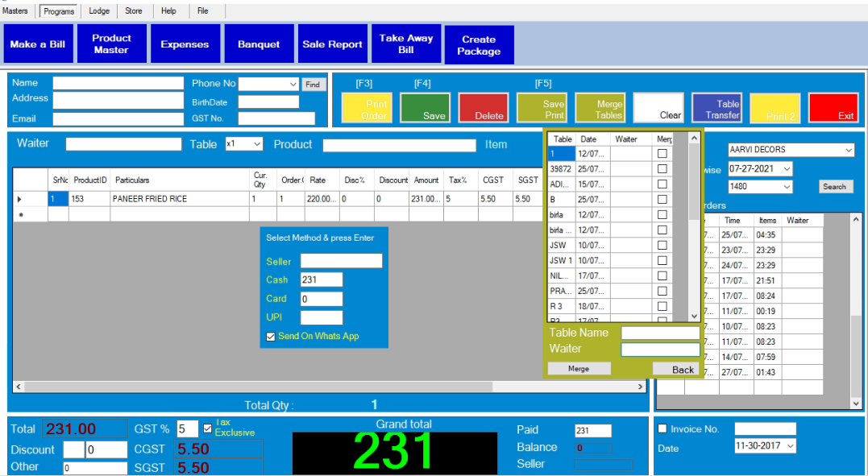The height and width of the screenshot is (476, 868).
Task: Click the Cash amount input field
Action: (321, 279)
